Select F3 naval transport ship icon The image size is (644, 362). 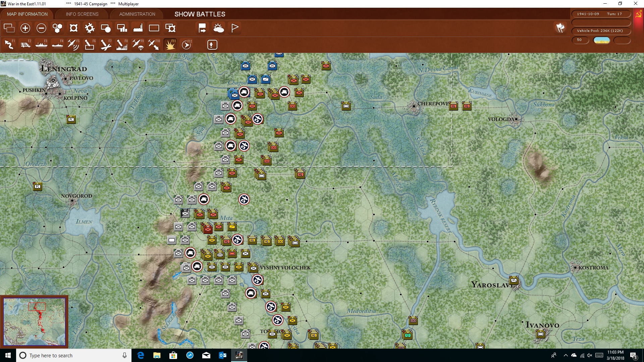pos(41,45)
